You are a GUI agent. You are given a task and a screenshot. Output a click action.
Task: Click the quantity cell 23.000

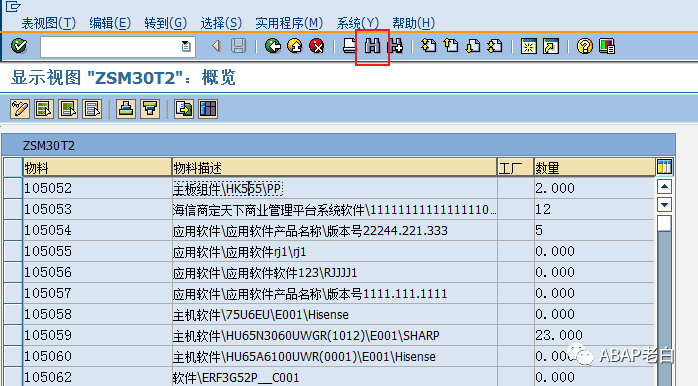pos(594,335)
